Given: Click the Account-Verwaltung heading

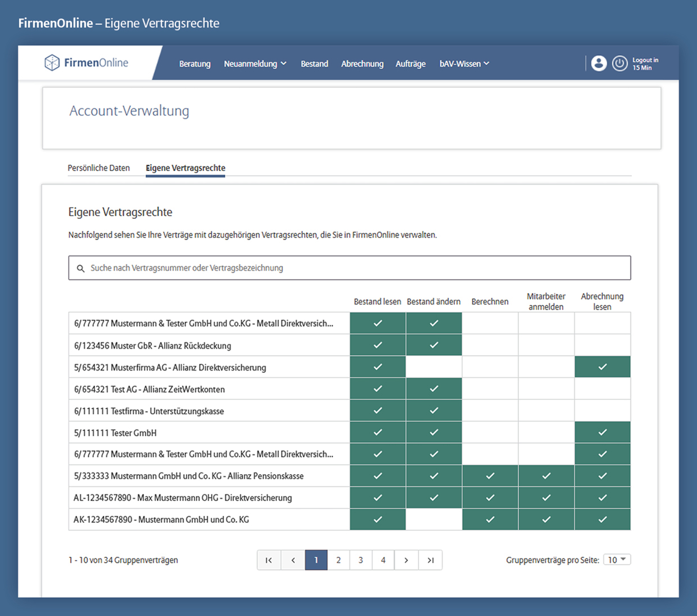Looking at the screenshot, I should pos(129,111).
